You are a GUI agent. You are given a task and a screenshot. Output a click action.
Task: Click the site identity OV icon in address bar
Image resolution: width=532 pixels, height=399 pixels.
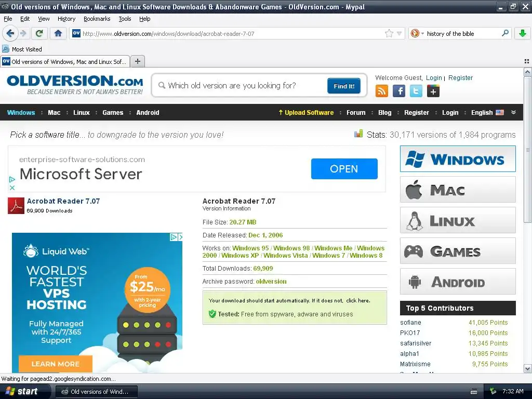click(x=76, y=33)
